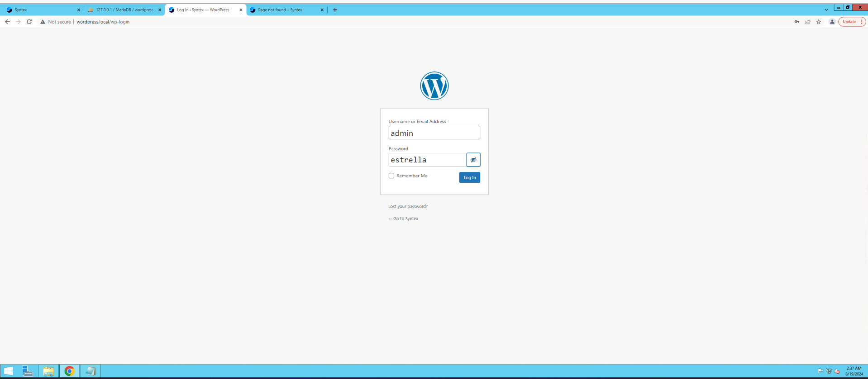Click the Action Center flag tray icon
The height and width of the screenshot is (379, 868).
[x=820, y=371]
